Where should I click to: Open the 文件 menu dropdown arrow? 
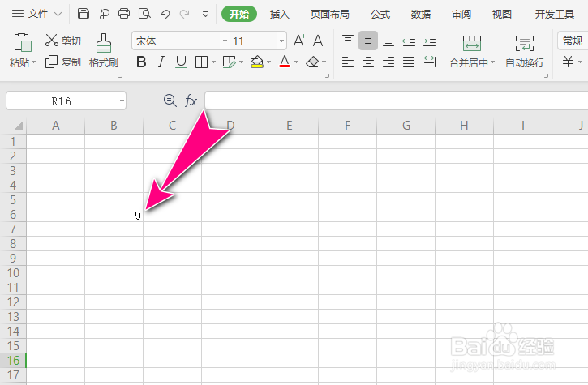coord(58,15)
